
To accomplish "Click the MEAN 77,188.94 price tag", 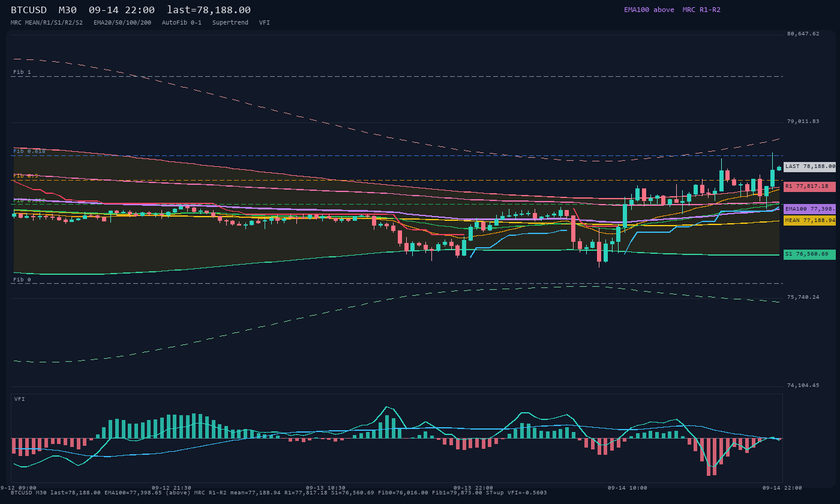I will click(x=809, y=220).
